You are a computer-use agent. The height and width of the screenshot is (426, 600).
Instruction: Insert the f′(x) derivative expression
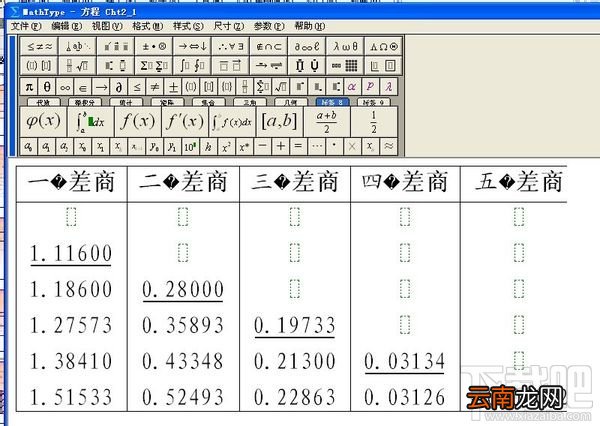click(185, 122)
